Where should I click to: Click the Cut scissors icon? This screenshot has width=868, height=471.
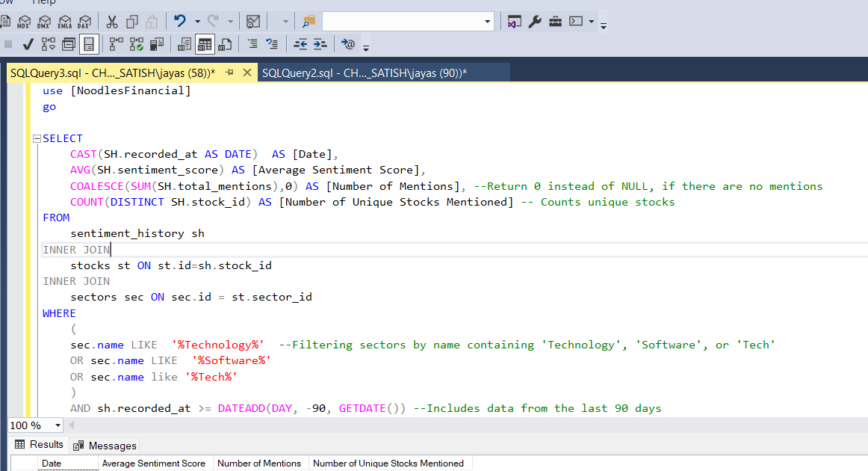click(112, 22)
